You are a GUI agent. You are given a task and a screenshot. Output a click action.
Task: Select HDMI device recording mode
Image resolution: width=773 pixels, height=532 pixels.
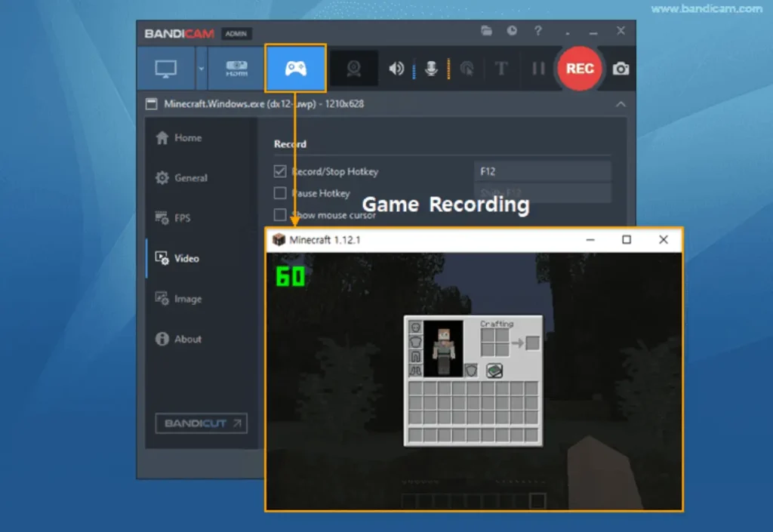coord(236,69)
